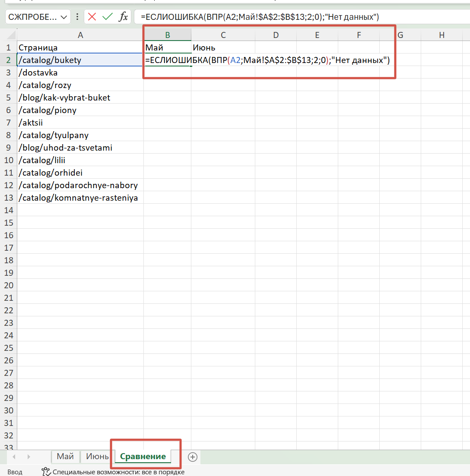Switch to the Май sheet tab
The image size is (470, 476).
(65, 456)
